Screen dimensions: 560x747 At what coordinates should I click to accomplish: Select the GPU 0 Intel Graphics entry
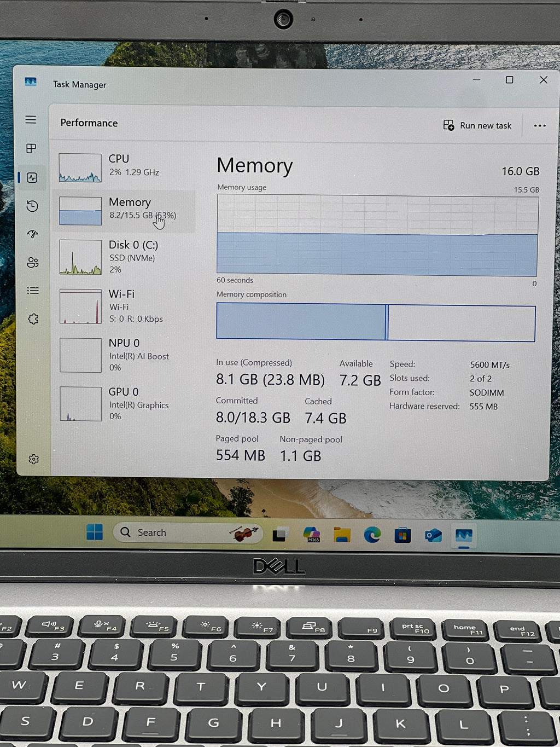click(x=125, y=403)
